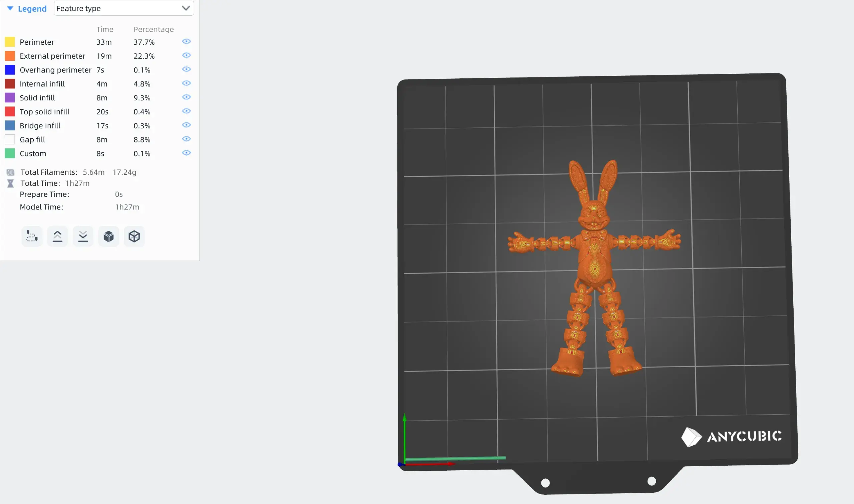This screenshot has height=504, width=854.
Task: Click the "1h27m" Model Time value
Action: pos(127,207)
